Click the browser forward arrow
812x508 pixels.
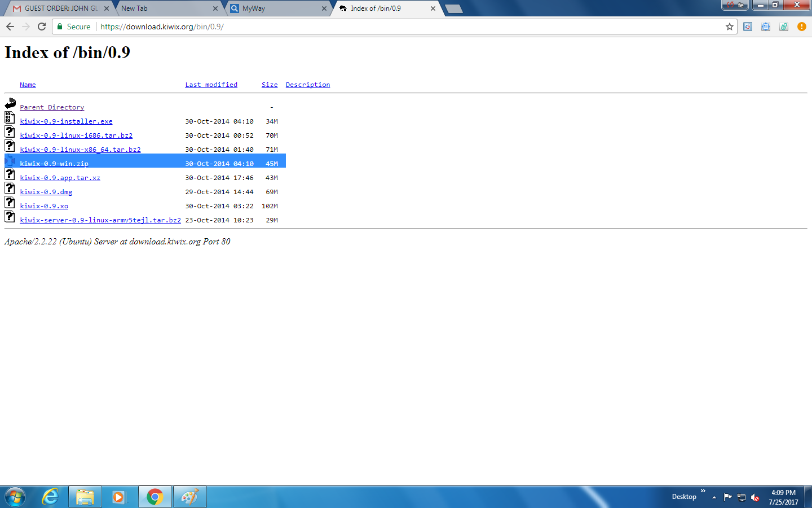26,27
